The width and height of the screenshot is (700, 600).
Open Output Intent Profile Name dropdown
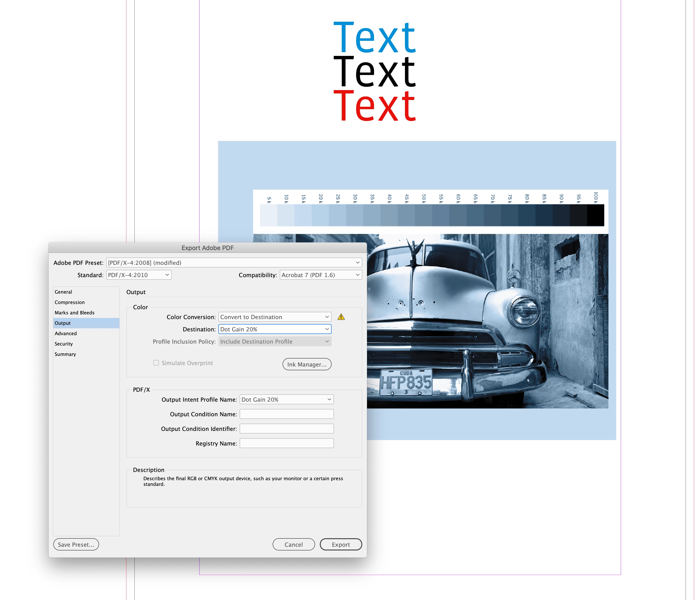pos(287,399)
